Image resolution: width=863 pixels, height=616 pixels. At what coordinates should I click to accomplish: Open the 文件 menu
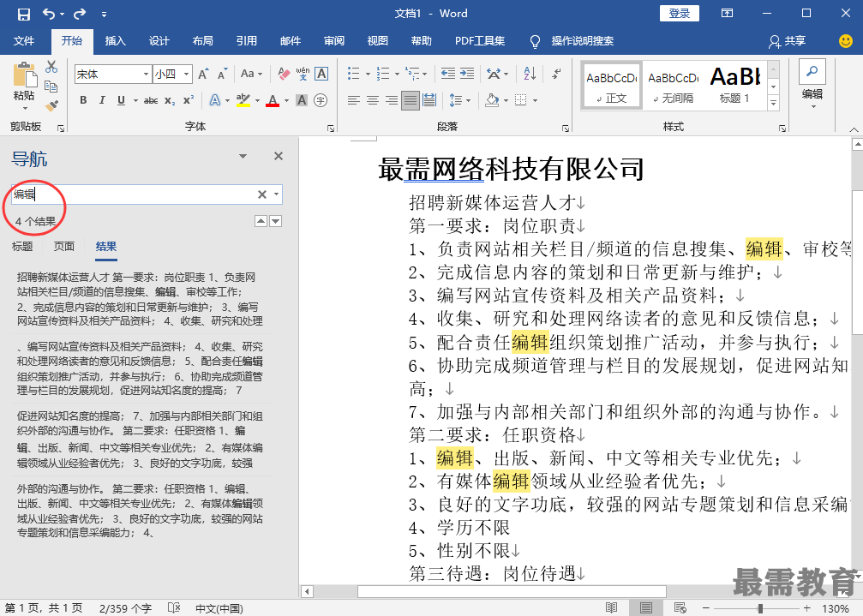24,41
